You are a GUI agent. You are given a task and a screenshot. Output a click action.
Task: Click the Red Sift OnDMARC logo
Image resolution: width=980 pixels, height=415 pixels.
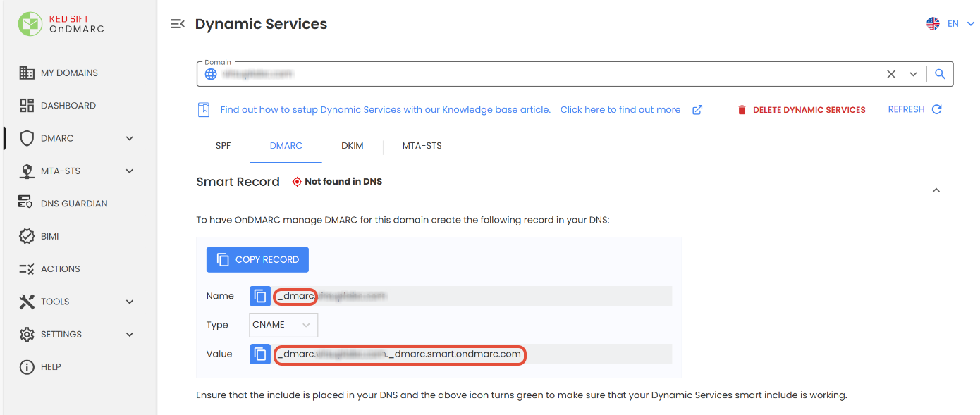coord(61,24)
